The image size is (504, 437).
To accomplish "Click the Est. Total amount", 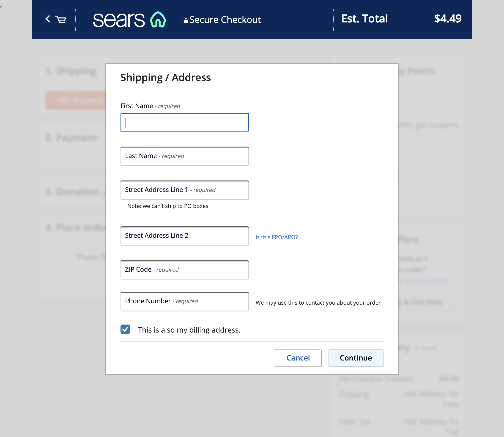I will pos(448,18).
